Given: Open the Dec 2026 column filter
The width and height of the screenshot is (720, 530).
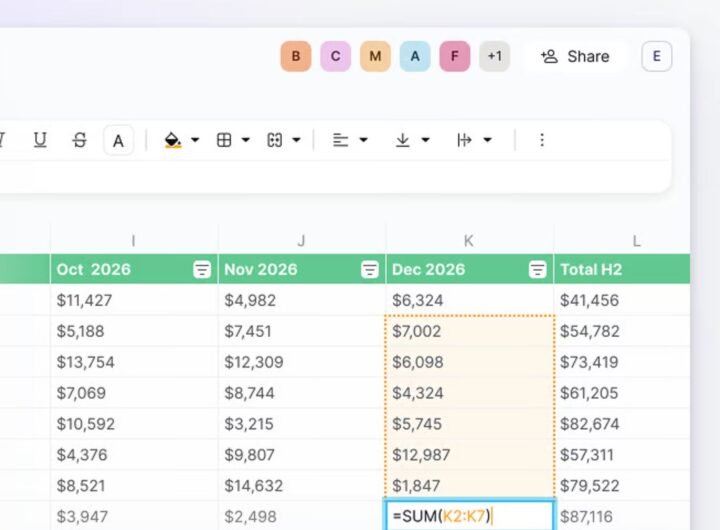Looking at the screenshot, I should tap(538, 269).
